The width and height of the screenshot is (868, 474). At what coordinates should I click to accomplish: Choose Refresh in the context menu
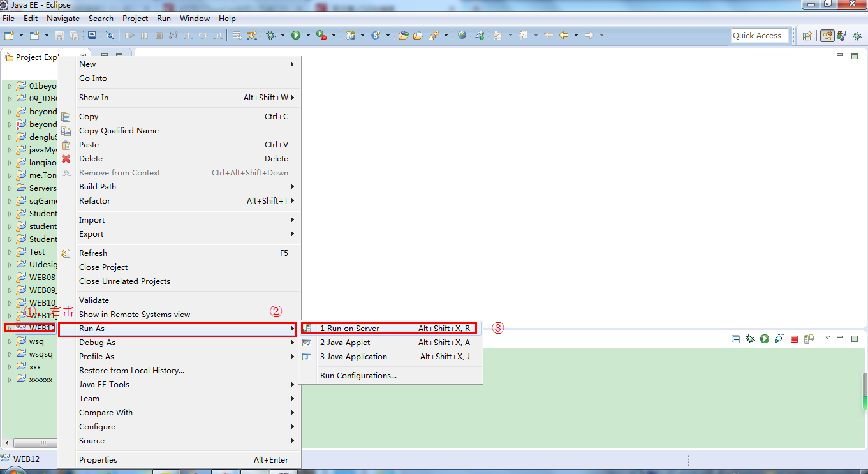pos(178,253)
